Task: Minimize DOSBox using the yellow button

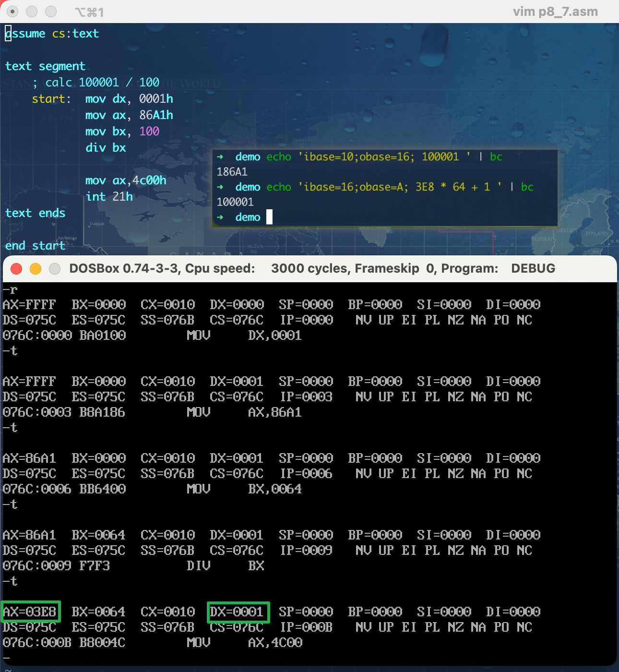Action: pos(36,269)
